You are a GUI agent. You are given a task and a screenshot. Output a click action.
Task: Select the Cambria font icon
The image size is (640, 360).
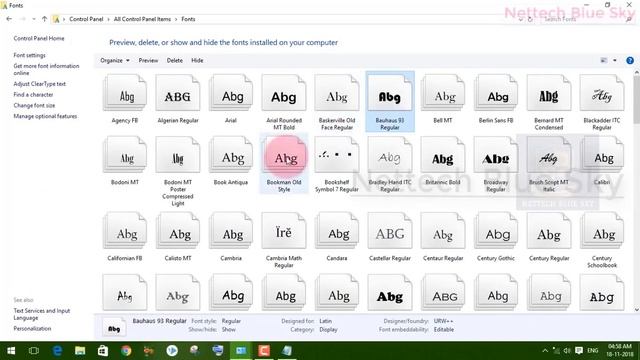(231, 231)
